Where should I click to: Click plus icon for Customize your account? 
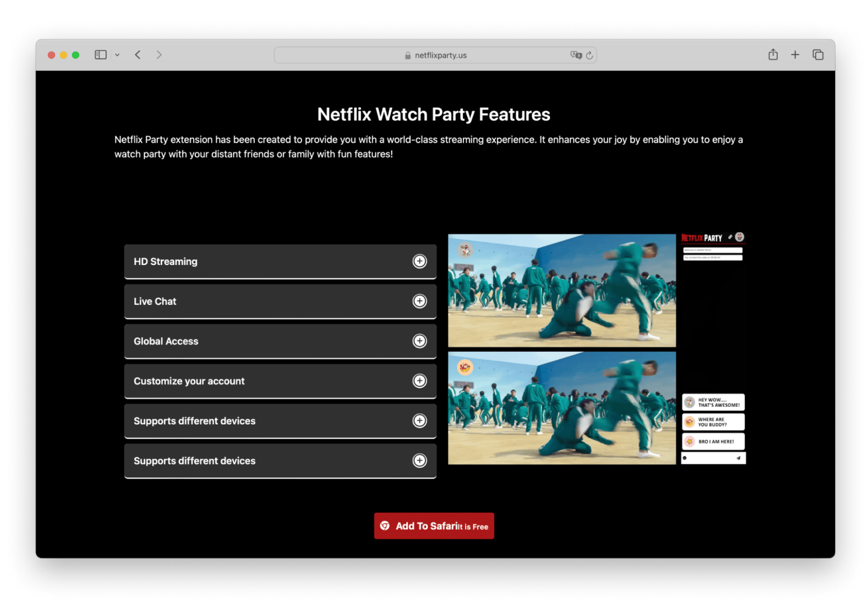[420, 381]
